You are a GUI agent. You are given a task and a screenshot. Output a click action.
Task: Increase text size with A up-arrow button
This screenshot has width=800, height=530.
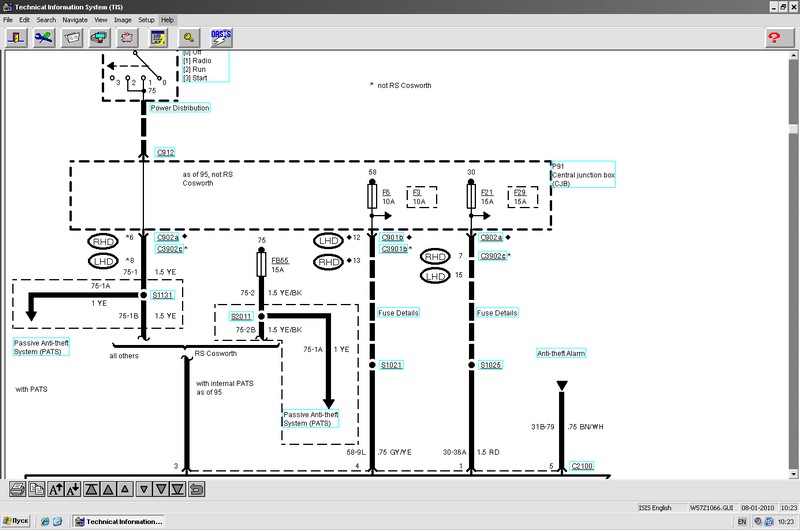tap(55, 489)
